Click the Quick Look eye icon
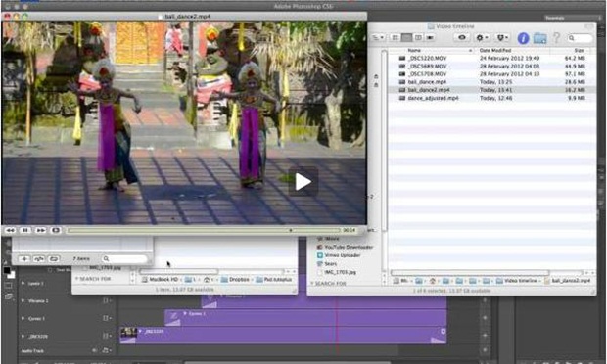607x364 pixels. point(461,37)
